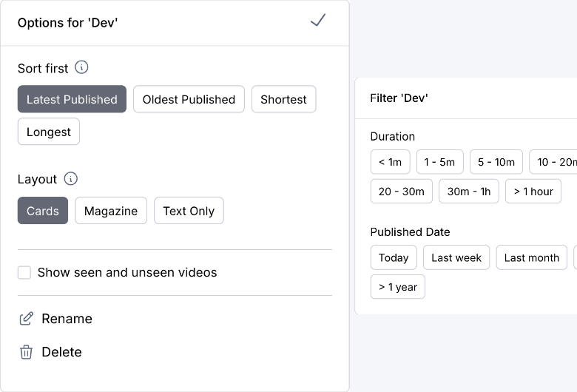Switch layout to Magazine
This screenshot has width=577, height=392.
[111, 211]
